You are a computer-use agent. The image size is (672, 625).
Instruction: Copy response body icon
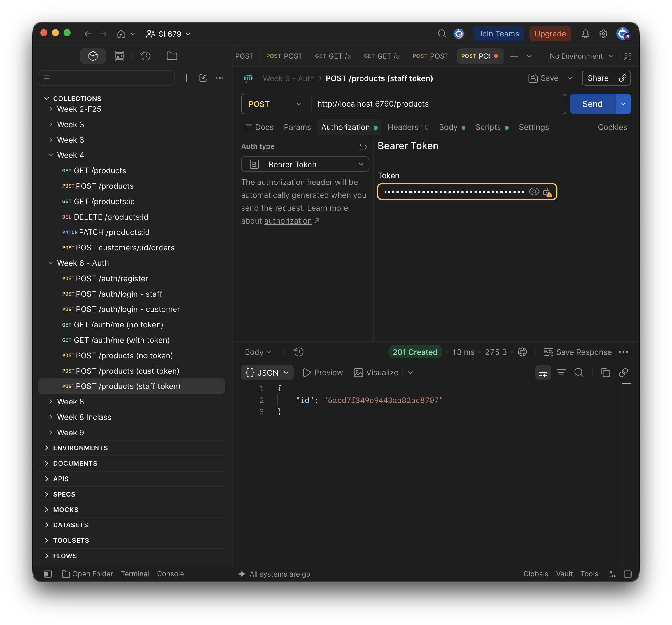pos(605,373)
